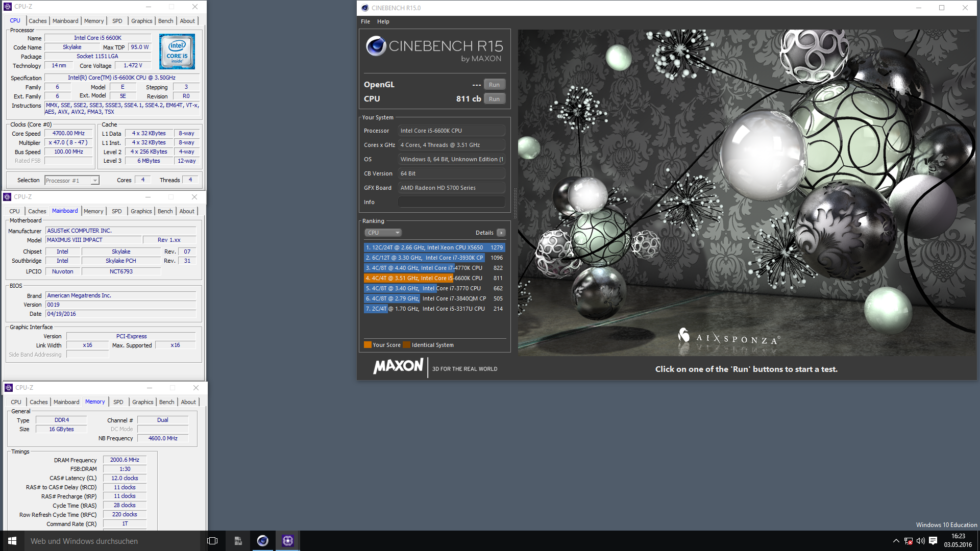Click the orange Your Score legend swatch
The image size is (980, 551).
pos(367,345)
